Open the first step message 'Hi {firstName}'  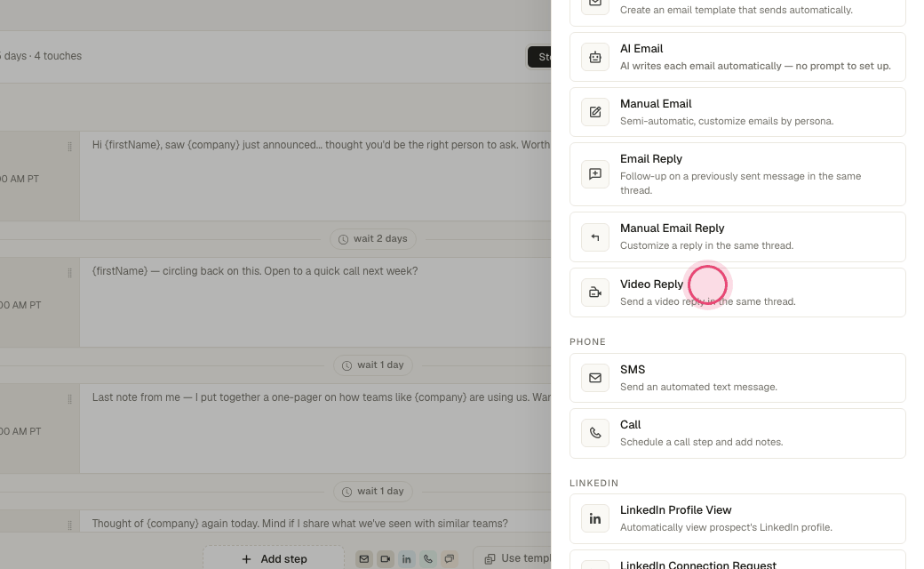[315, 176]
